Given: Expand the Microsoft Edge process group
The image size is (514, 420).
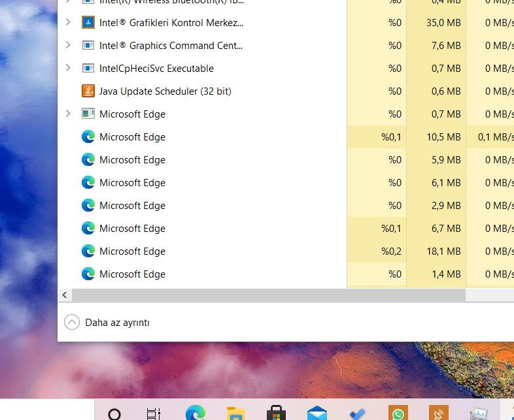Looking at the screenshot, I should [x=68, y=114].
